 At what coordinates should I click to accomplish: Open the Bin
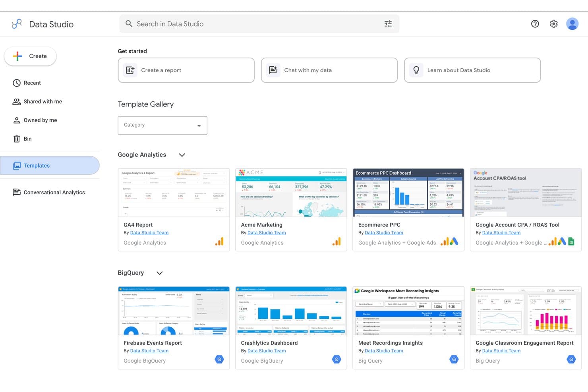50,139
